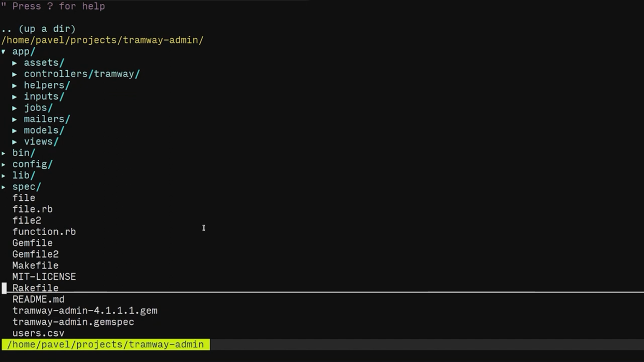Expand the assets/ folder arrow
This screenshot has width=644, height=362.
15,63
